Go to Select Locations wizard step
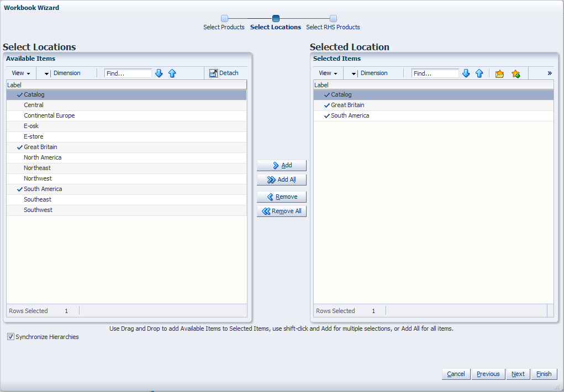This screenshot has height=392, width=564. (x=276, y=23)
